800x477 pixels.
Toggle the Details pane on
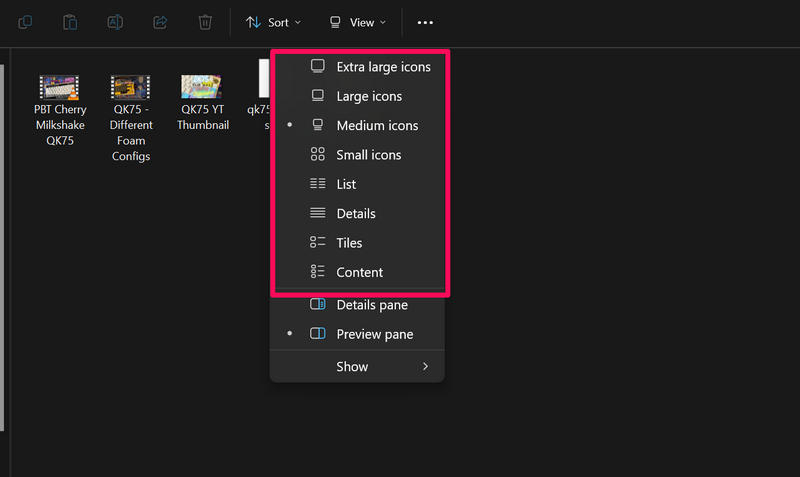tap(371, 305)
